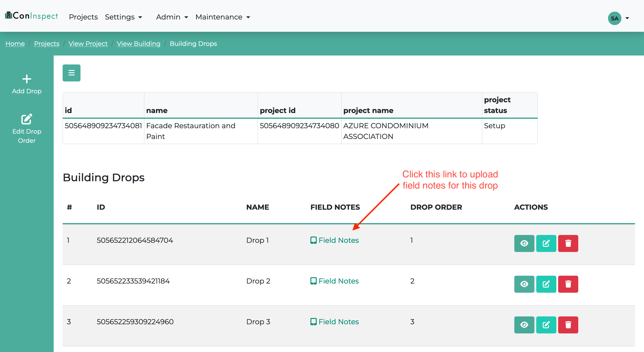Click the ID column header in drops table
This screenshot has width=644, height=352.
click(101, 207)
